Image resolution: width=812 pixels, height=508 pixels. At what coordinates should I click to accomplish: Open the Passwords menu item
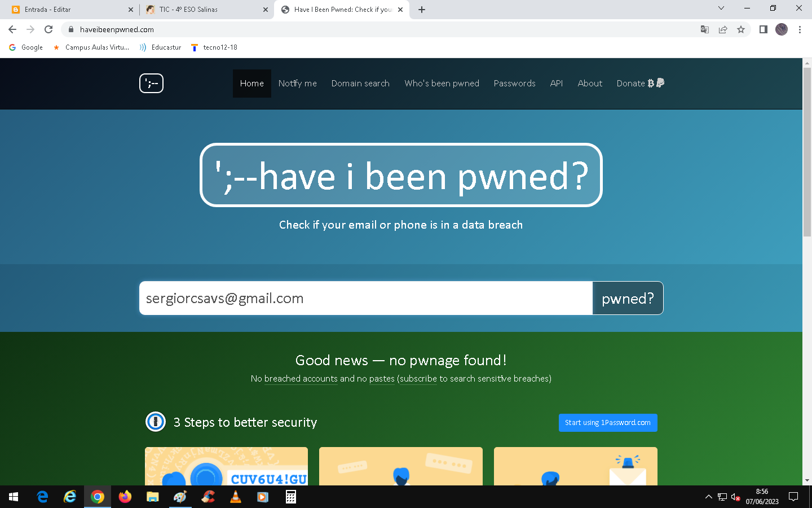(514, 84)
